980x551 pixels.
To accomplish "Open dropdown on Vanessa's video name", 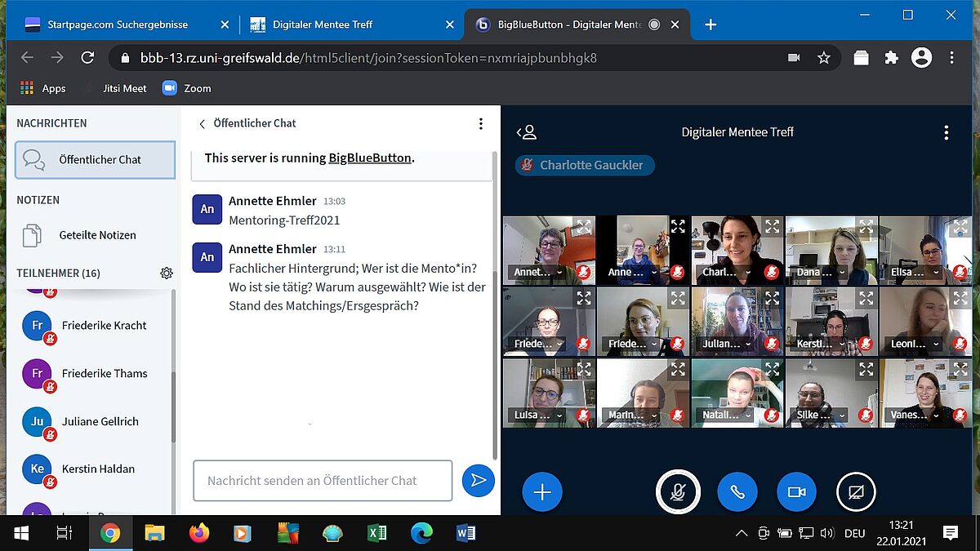I will click(x=936, y=415).
